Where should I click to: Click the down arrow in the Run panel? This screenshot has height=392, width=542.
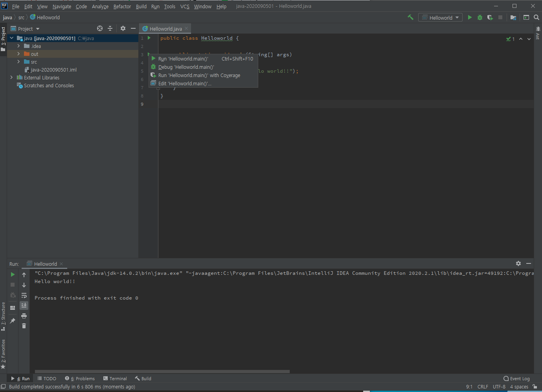point(24,285)
